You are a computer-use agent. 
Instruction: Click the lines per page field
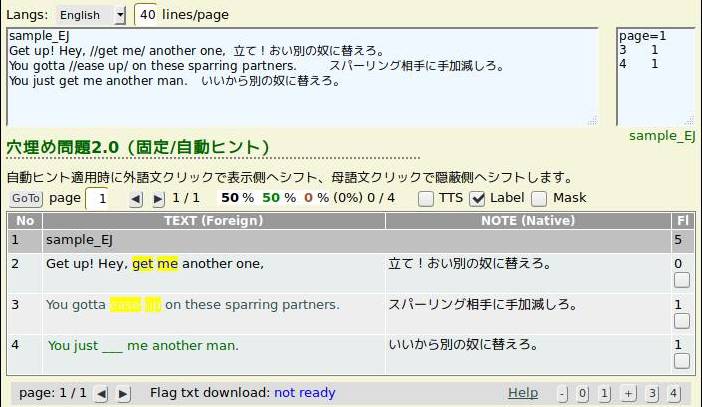point(146,15)
